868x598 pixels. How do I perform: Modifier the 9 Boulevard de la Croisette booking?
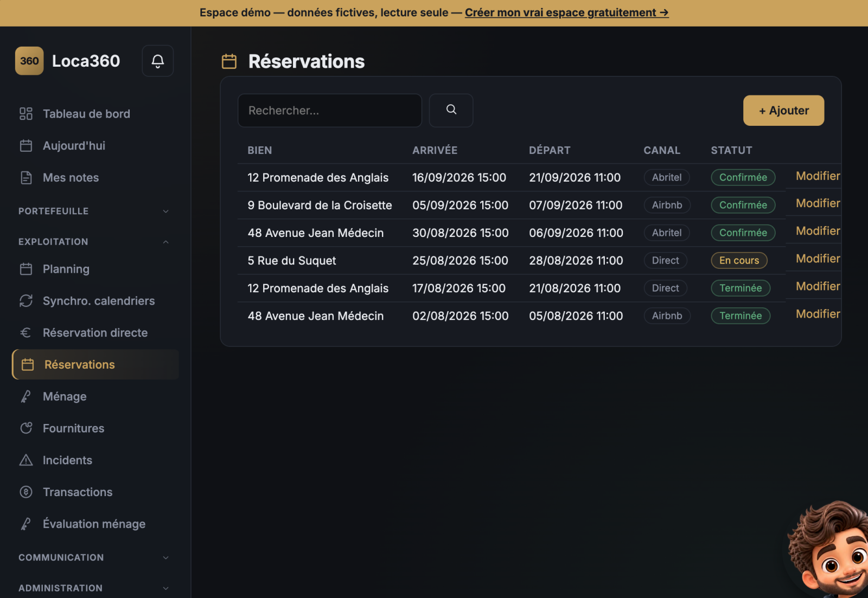[x=818, y=204]
